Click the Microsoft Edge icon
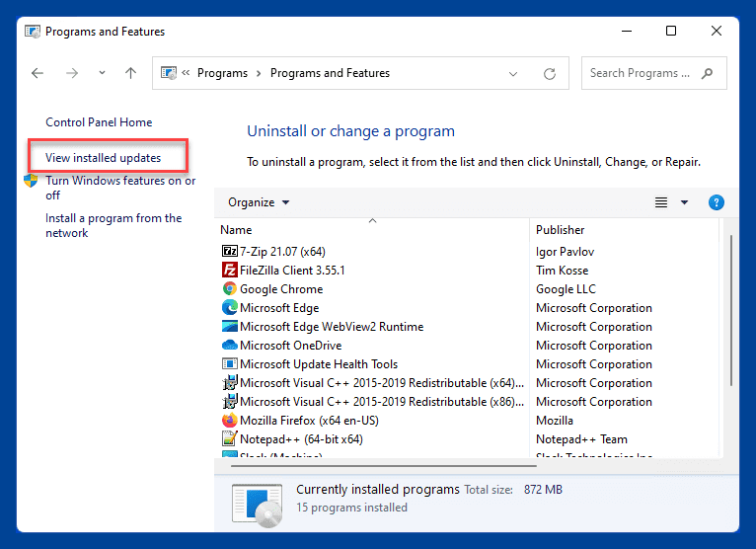The height and width of the screenshot is (549, 756). [x=230, y=308]
